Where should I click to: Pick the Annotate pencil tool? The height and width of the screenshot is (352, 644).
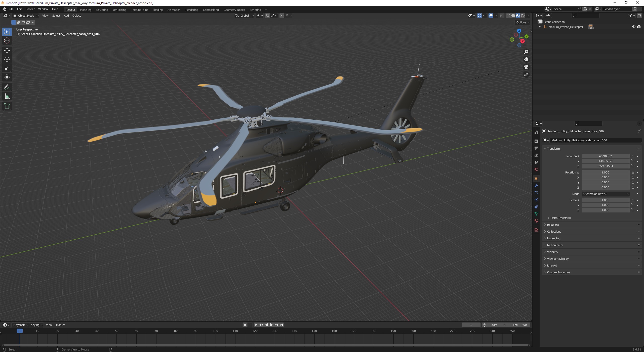(x=7, y=87)
